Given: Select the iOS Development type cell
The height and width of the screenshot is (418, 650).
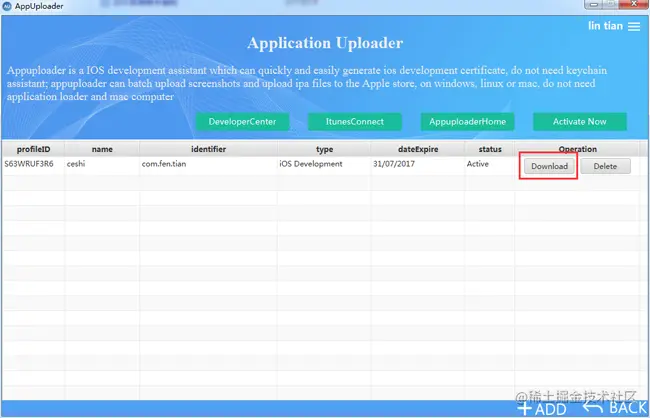Looking at the screenshot, I should pyautogui.click(x=324, y=164).
